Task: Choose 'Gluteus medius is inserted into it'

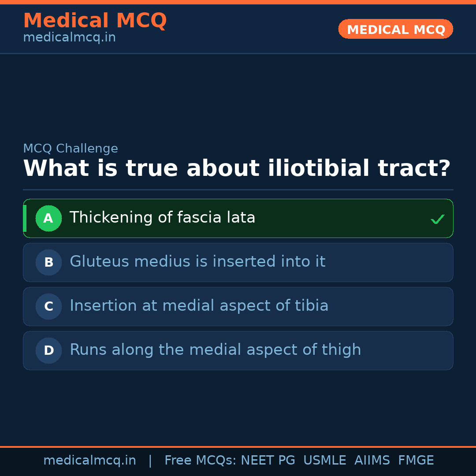Action: pos(197,262)
